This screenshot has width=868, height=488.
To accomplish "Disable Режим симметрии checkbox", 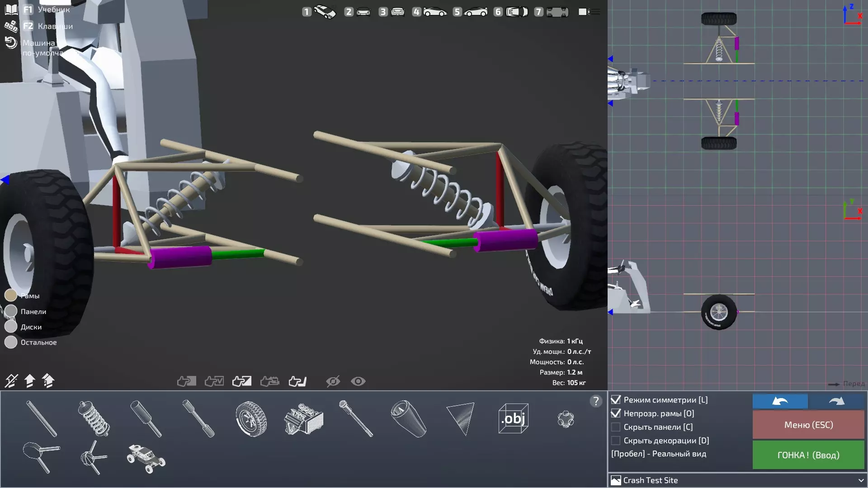I will tap(616, 400).
